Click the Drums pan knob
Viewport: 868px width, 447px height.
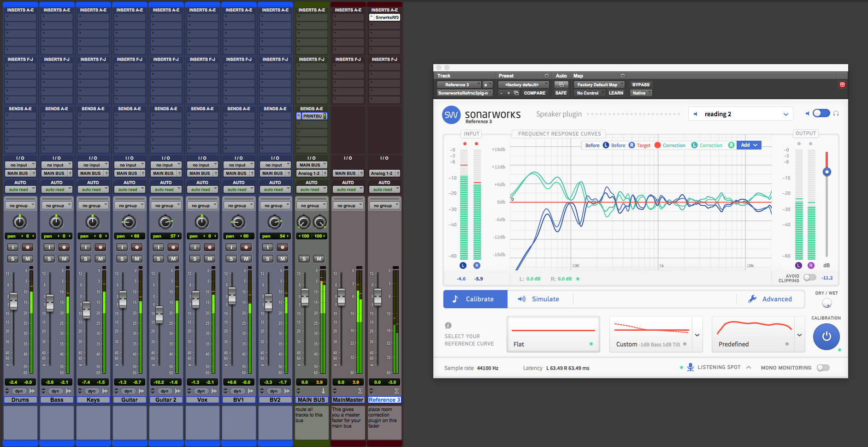tap(20, 222)
